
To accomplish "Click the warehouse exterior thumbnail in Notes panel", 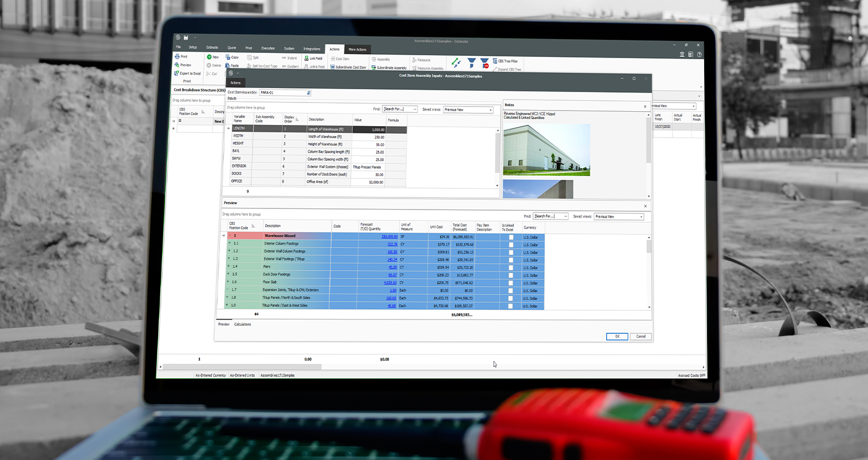I will 546,150.
